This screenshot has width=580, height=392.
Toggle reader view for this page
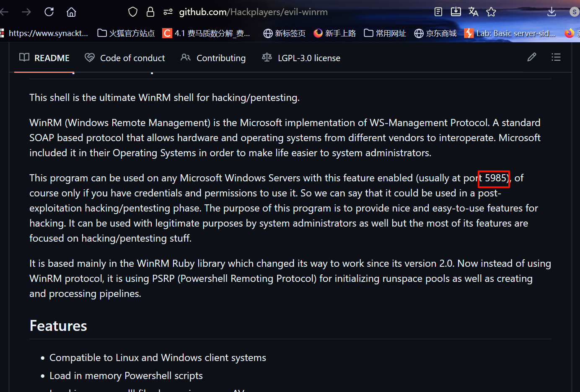(438, 12)
